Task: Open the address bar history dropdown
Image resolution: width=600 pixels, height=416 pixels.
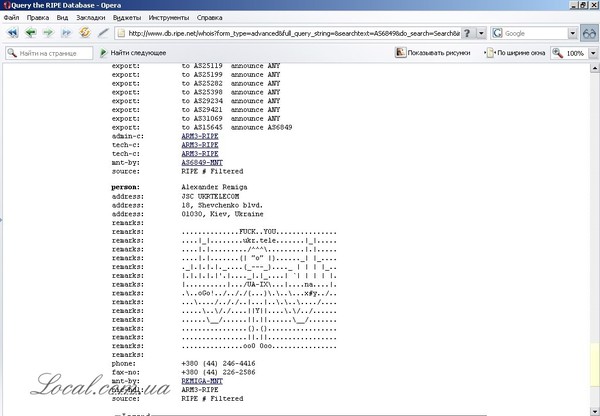Action: click(x=481, y=33)
